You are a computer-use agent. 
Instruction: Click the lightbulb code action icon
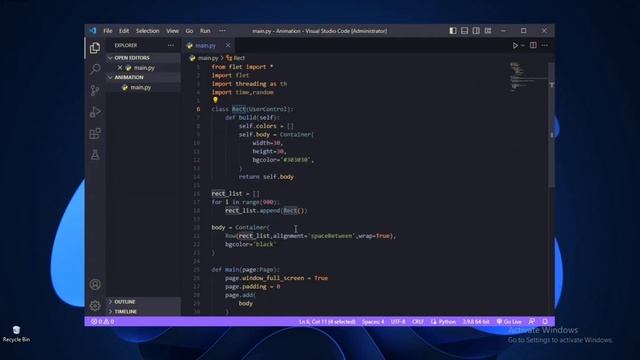[x=215, y=100]
